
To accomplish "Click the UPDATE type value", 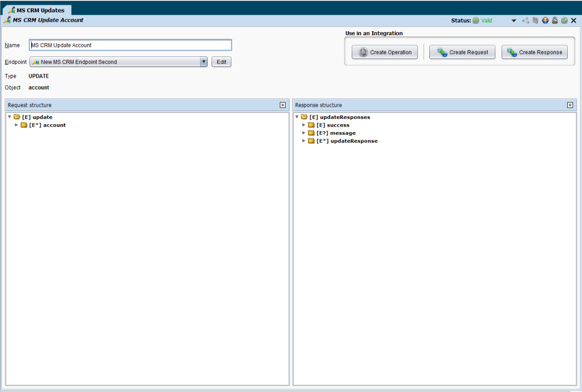I will point(39,76).
